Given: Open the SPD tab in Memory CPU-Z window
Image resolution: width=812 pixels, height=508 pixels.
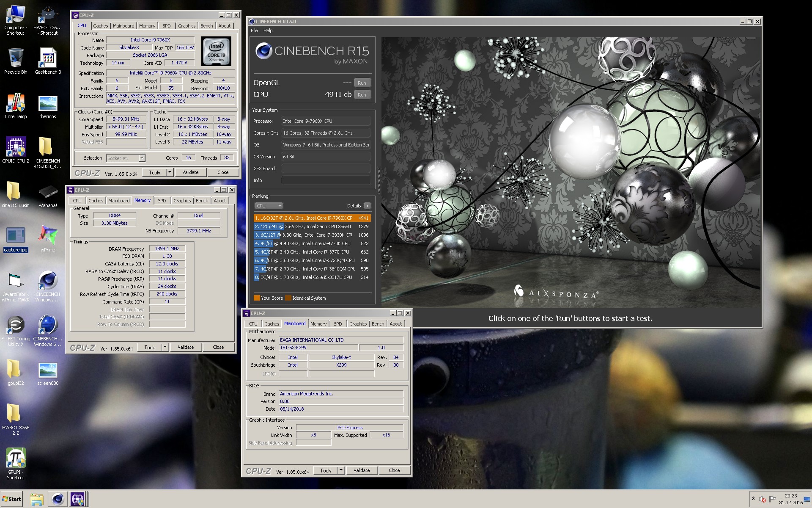Looking at the screenshot, I should click(162, 201).
